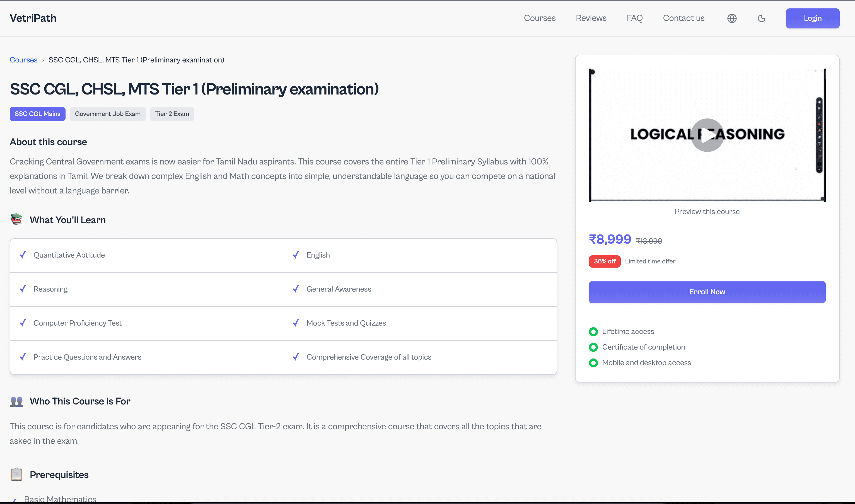Toggle dark mode with the moon icon
This screenshot has width=855, height=504.
pos(761,18)
